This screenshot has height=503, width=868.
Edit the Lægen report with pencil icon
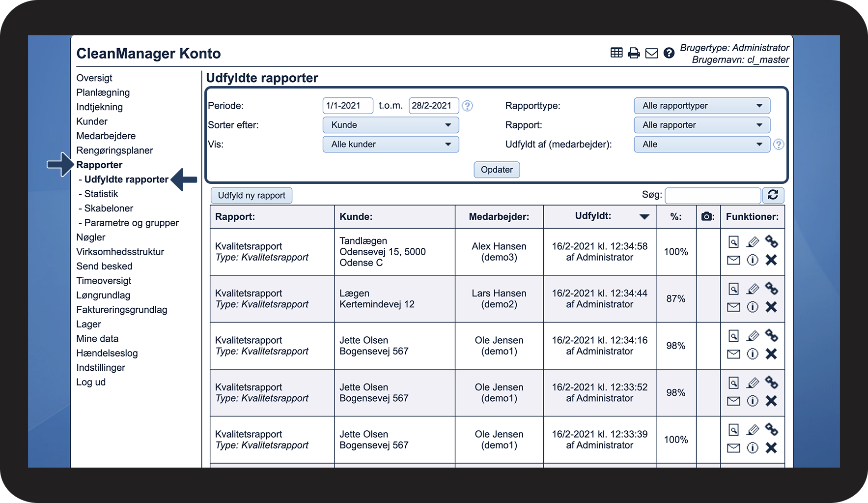(753, 289)
